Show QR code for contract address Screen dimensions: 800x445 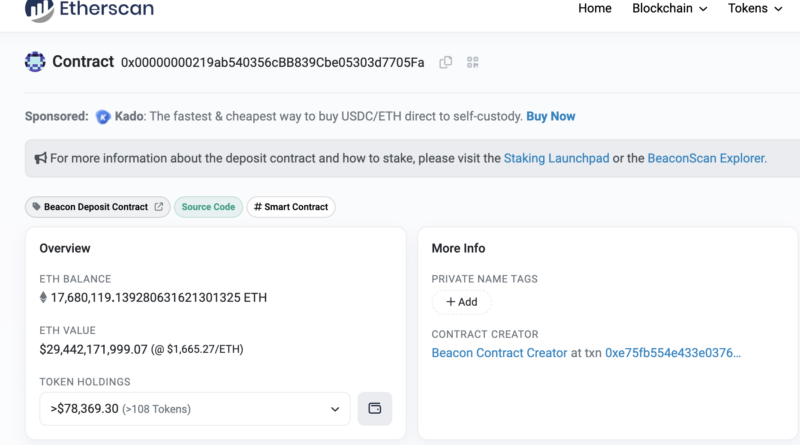pyautogui.click(x=473, y=62)
